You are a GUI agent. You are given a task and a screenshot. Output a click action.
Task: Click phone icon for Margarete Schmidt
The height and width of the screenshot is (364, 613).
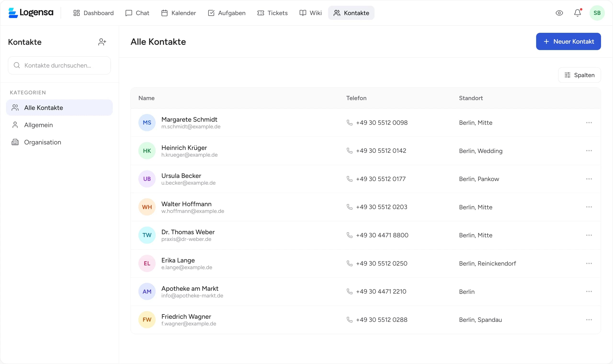pyautogui.click(x=349, y=123)
